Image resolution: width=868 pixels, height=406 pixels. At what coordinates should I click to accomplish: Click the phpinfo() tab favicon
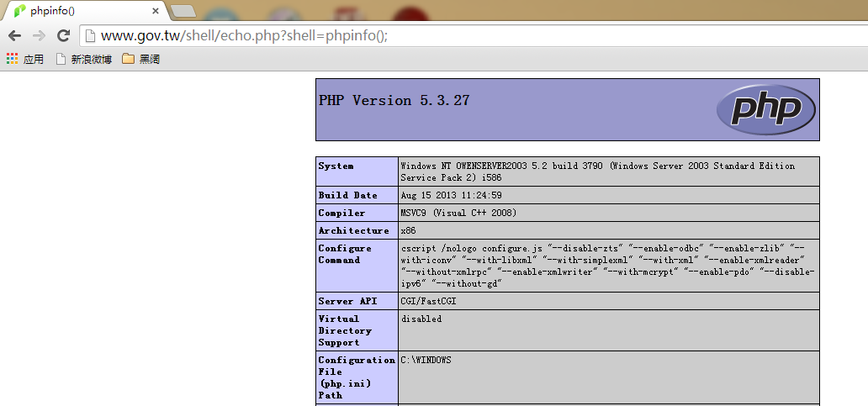click(x=20, y=11)
